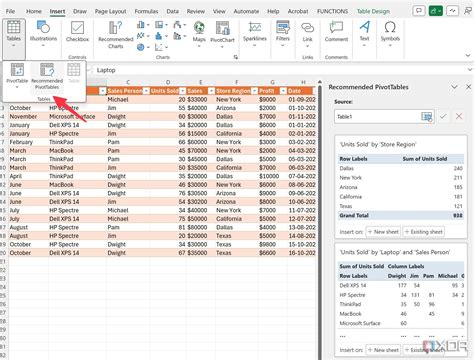Insert a column or bar chart
The height and width of the screenshot is (360, 474).
pyautogui.click(x=143, y=25)
